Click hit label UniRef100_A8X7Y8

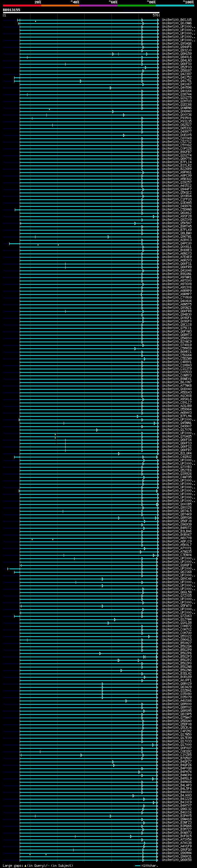[x=177, y=538]
